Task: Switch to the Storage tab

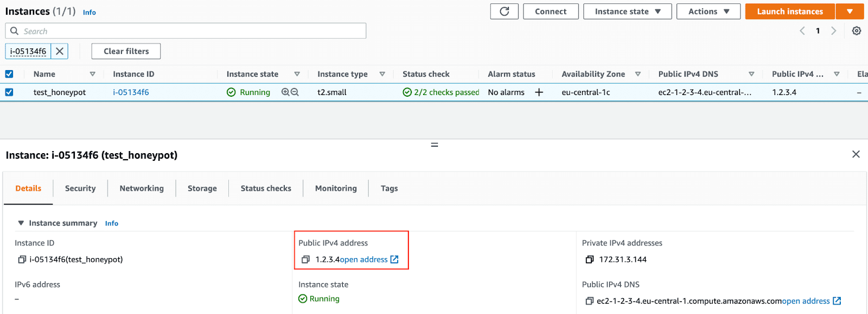Action: [x=202, y=189]
